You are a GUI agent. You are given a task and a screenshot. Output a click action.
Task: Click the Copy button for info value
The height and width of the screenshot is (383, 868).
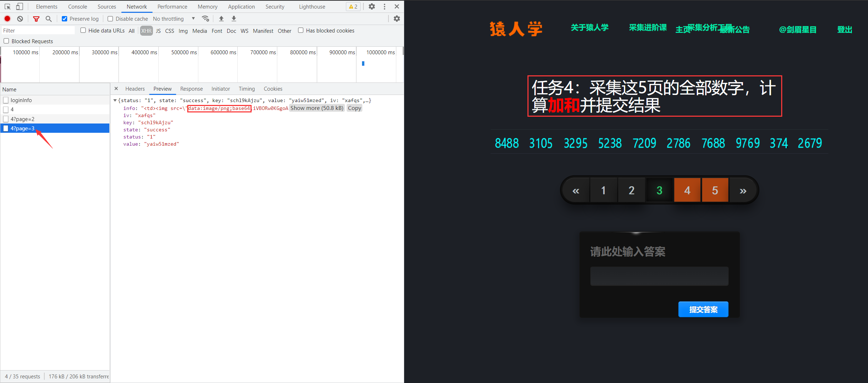click(354, 108)
